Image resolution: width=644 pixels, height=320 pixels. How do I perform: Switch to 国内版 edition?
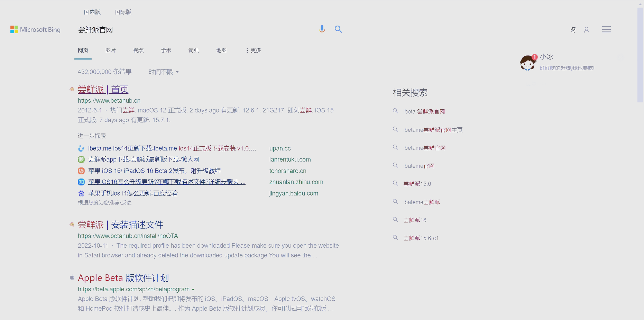point(92,12)
